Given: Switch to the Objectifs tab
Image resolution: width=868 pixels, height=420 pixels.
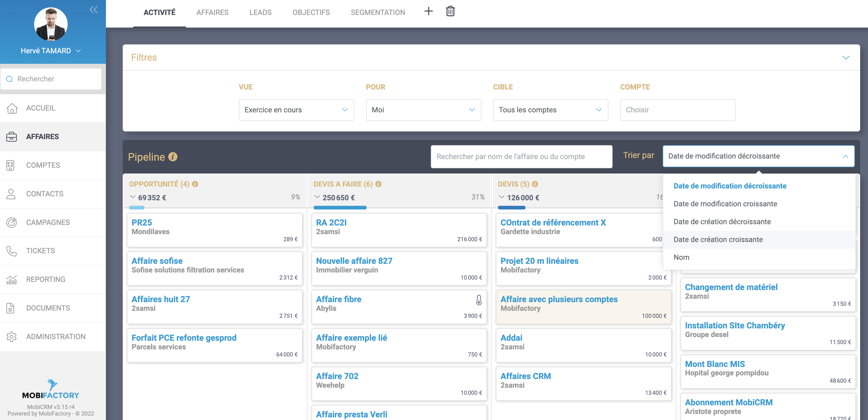Looking at the screenshot, I should coord(311,13).
